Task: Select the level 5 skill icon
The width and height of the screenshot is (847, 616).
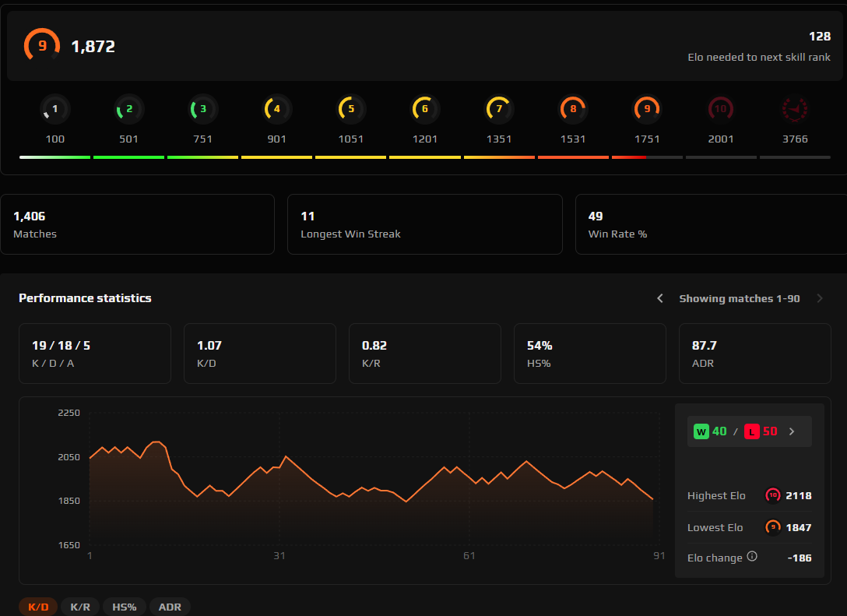Action: (x=350, y=109)
